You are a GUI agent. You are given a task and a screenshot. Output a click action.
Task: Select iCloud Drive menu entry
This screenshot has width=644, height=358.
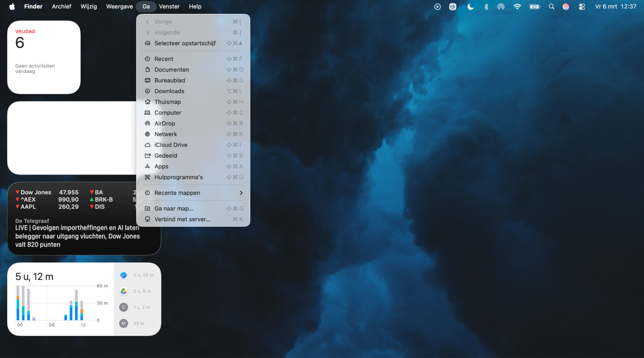[x=171, y=145]
